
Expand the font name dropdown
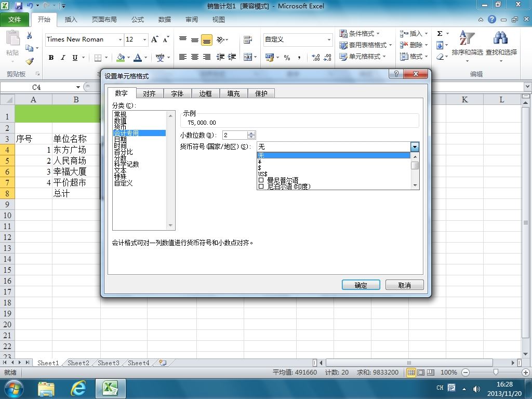coord(120,39)
